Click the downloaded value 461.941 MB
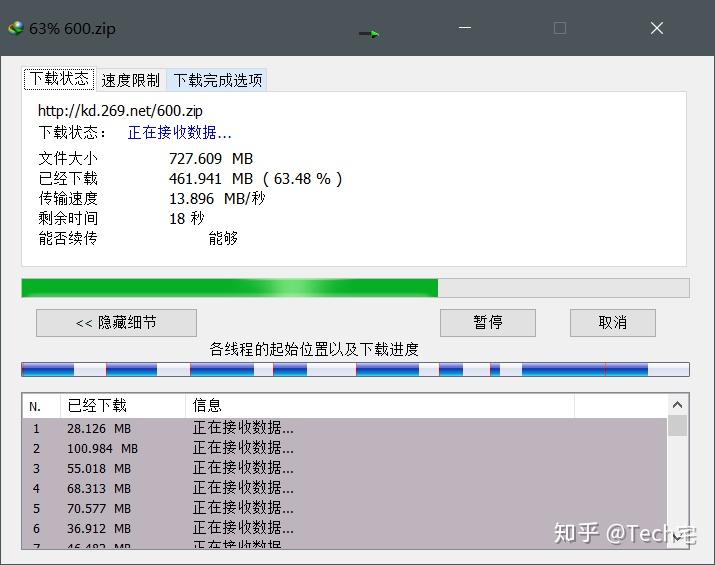715x565 pixels. 211,179
